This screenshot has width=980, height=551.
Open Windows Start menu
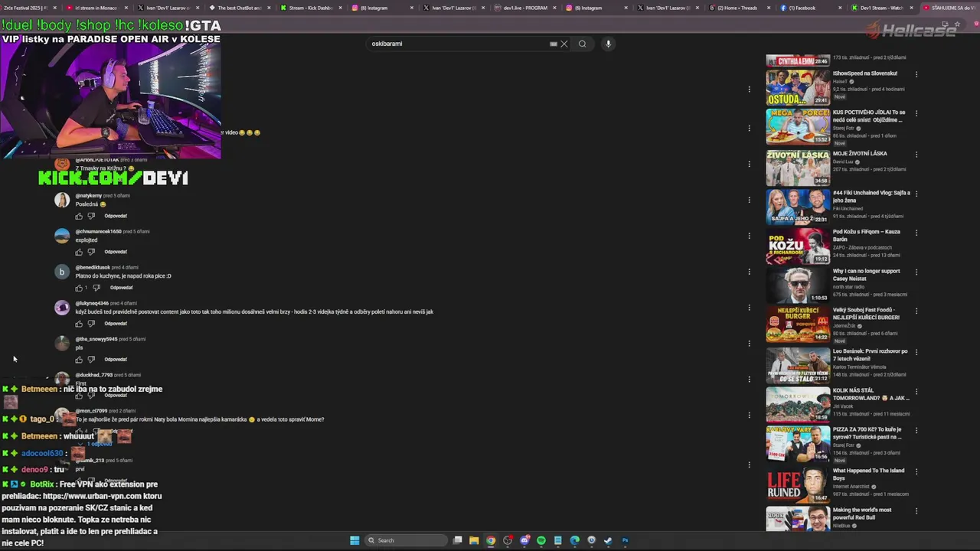tap(354, 540)
